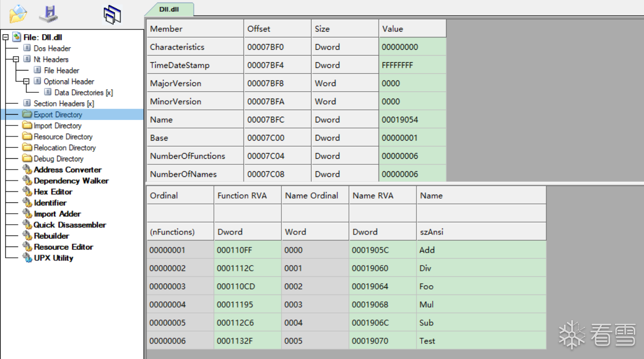Click the Member column header

click(x=195, y=29)
